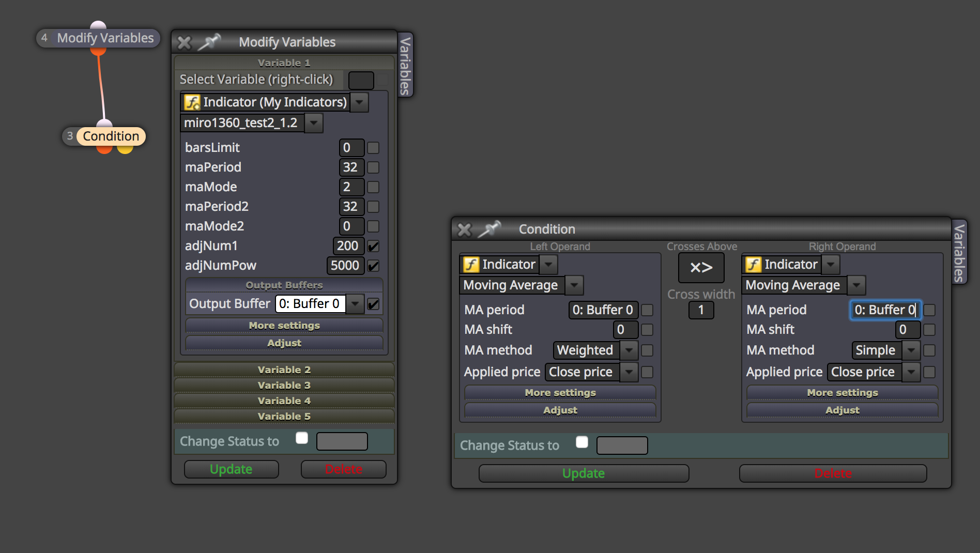Click the maPeriod value field 32
This screenshot has width=980, height=553.
coord(351,167)
